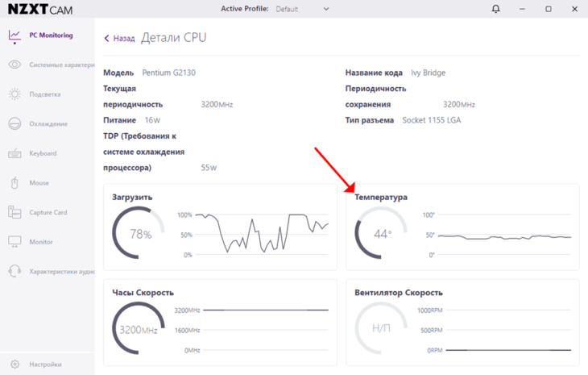
Task: Select the Mouse icon in sidebar
Action: [x=14, y=183]
